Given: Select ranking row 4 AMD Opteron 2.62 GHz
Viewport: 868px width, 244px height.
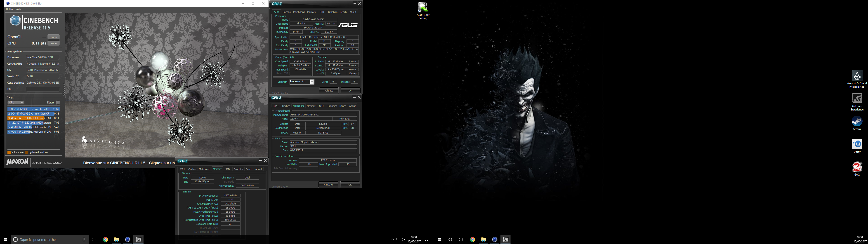Looking at the screenshot, I should coord(33,123).
